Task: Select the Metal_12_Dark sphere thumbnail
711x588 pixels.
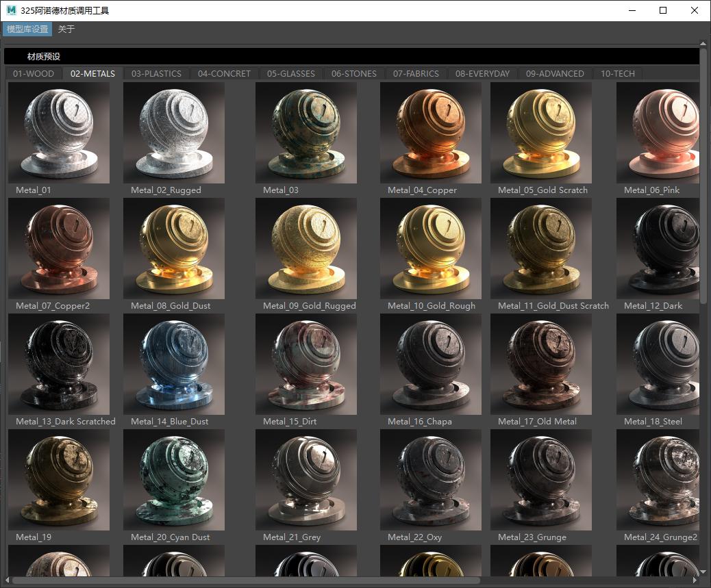Action: point(658,248)
